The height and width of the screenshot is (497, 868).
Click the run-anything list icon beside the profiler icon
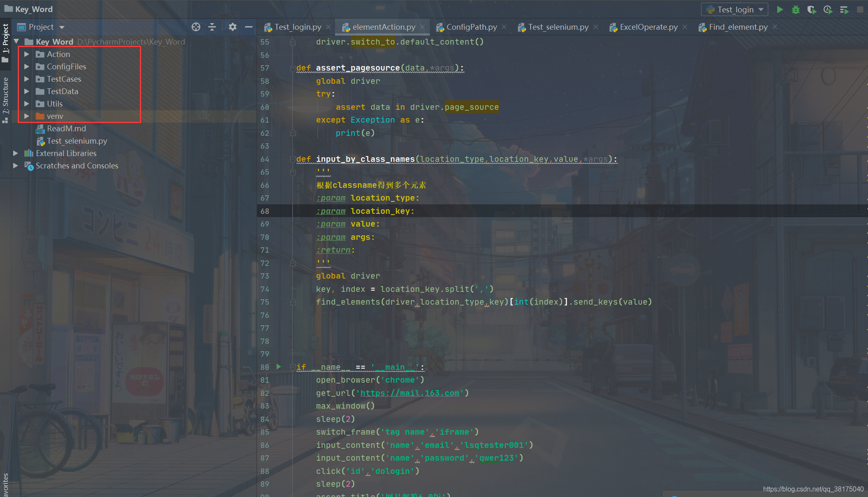(844, 9)
